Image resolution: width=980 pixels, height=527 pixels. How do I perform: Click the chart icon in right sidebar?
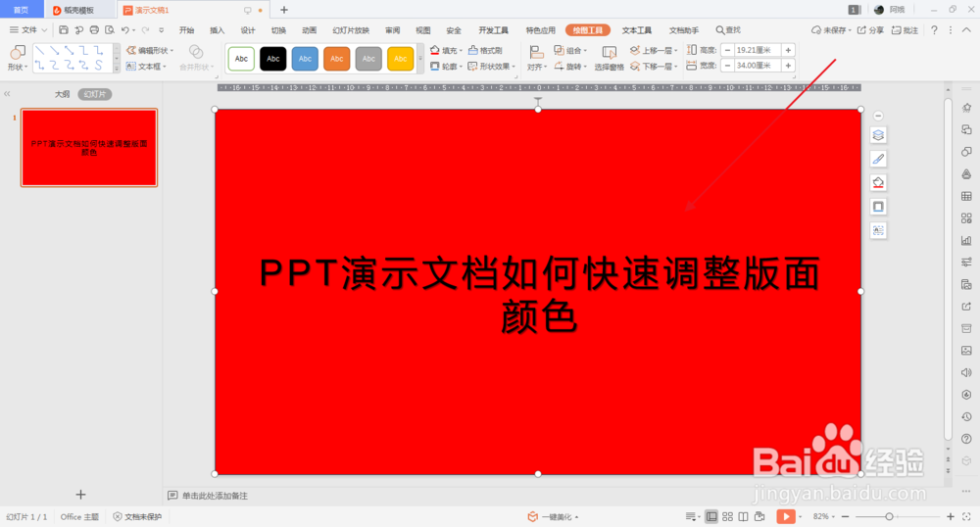966,240
